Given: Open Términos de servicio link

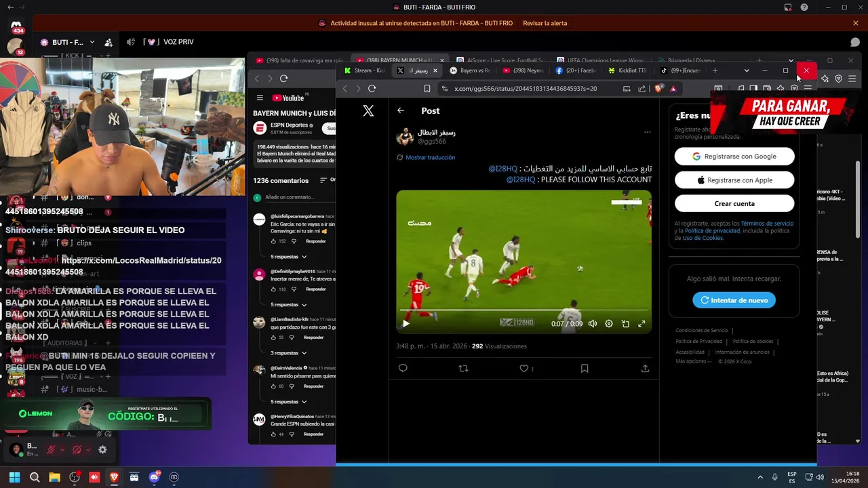Looking at the screenshot, I should click(x=767, y=224).
